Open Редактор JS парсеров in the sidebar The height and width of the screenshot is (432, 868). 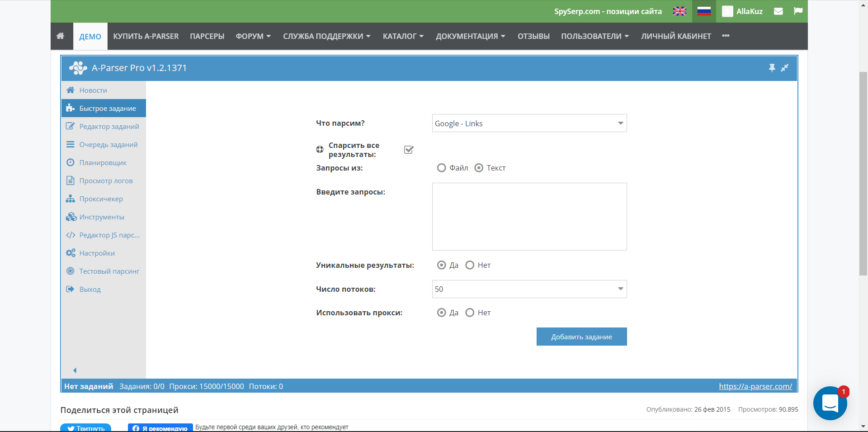coord(104,235)
